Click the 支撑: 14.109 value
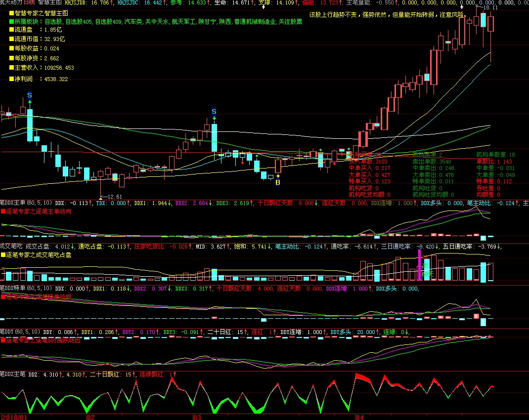 click(x=279, y=2)
